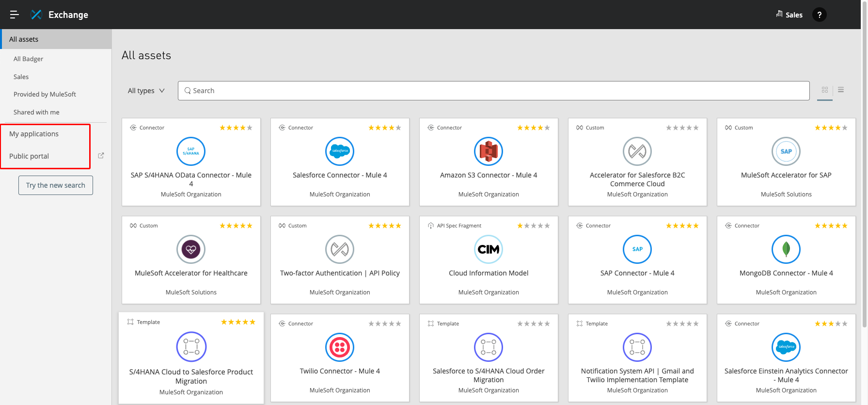868x405 pixels.
Task: Click connector type icon on Salesforce Einstein card
Action: click(x=728, y=324)
